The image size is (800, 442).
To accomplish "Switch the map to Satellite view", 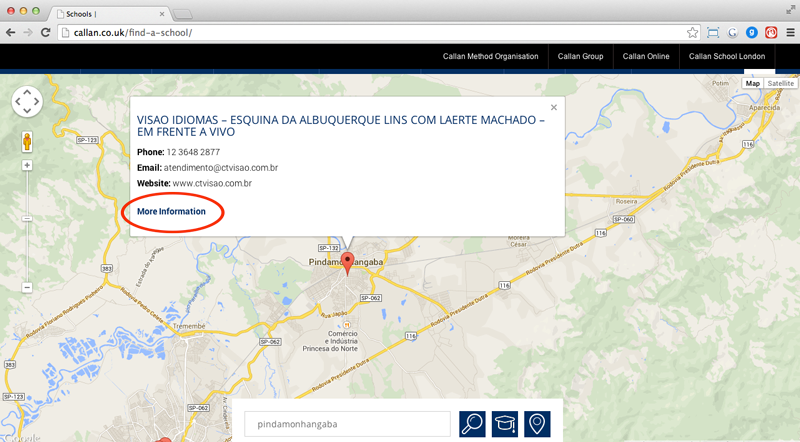I will 781,83.
